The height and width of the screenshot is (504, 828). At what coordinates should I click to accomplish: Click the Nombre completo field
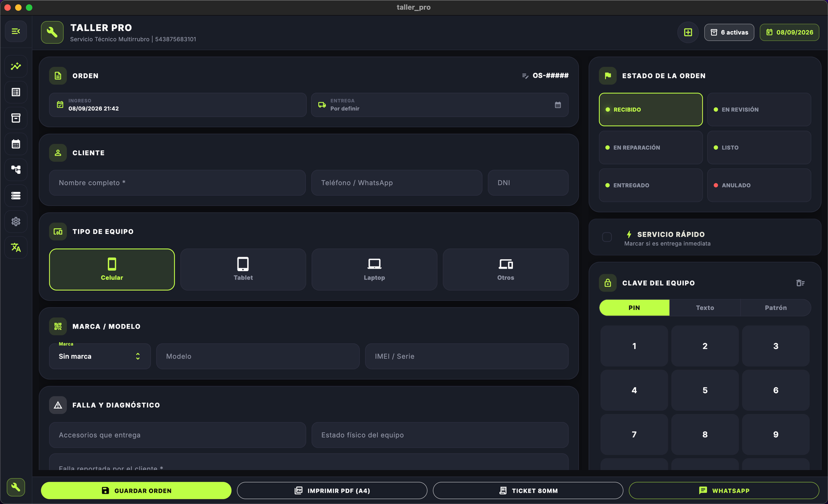[178, 183]
